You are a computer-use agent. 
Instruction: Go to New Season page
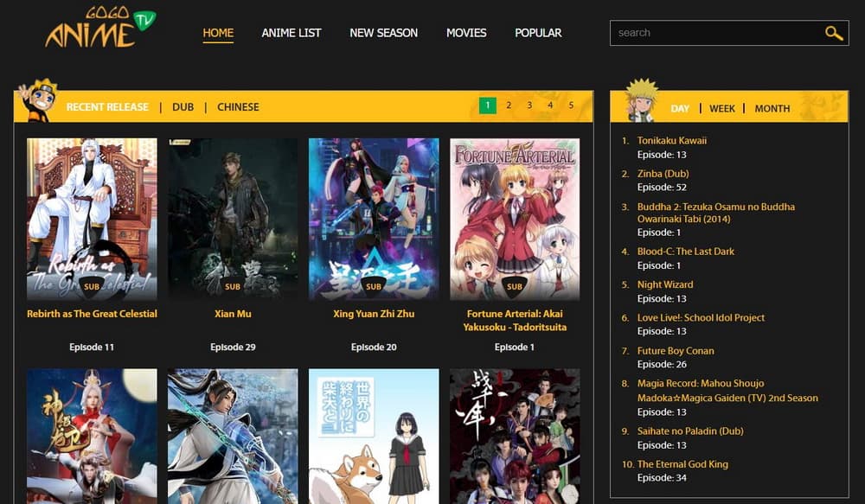[x=383, y=33]
